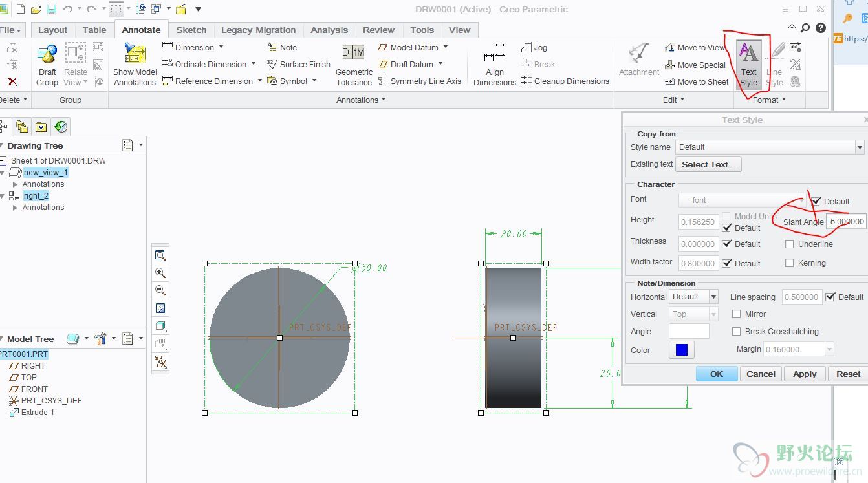The image size is (868, 483).
Task: Click the Open folder icon
Action: (x=36, y=9)
